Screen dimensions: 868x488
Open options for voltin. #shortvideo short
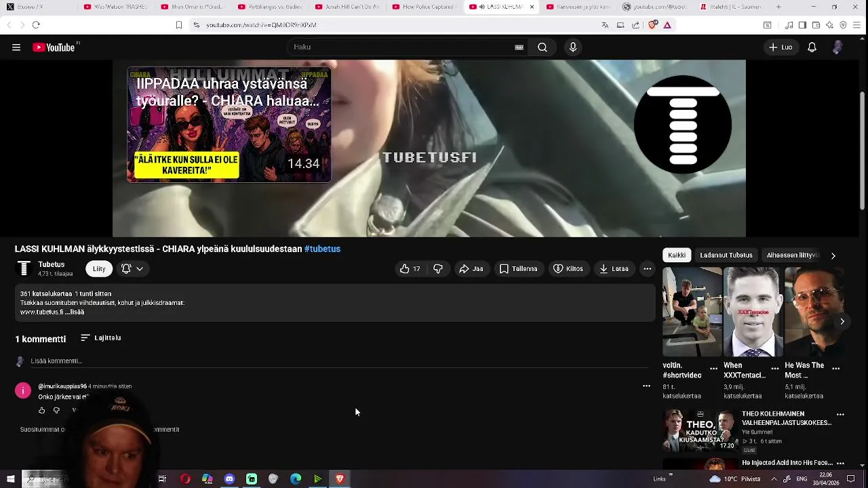point(713,369)
